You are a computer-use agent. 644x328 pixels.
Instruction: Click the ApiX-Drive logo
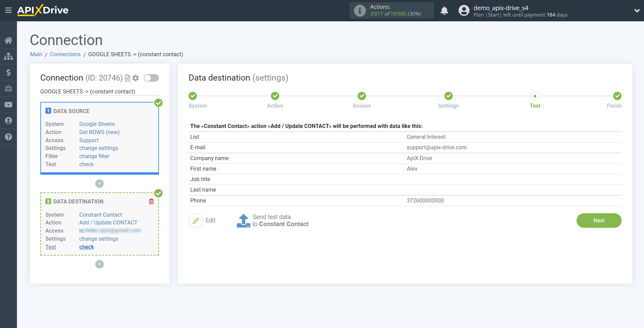pyautogui.click(x=43, y=10)
